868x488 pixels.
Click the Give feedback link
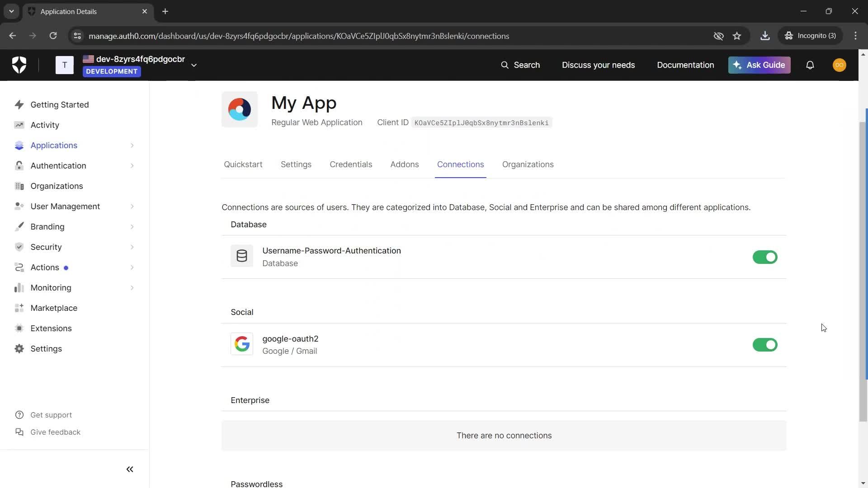click(x=55, y=432)
